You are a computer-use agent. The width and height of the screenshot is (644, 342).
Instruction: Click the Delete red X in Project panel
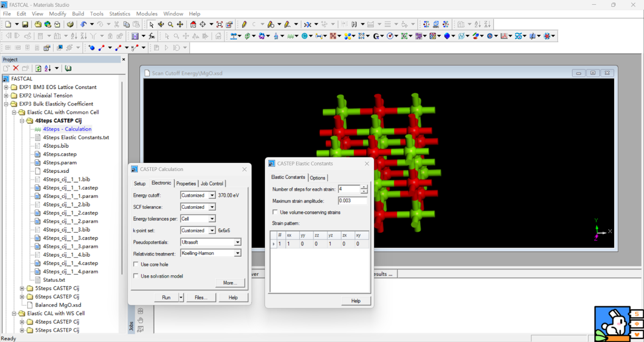coord(16,68)
